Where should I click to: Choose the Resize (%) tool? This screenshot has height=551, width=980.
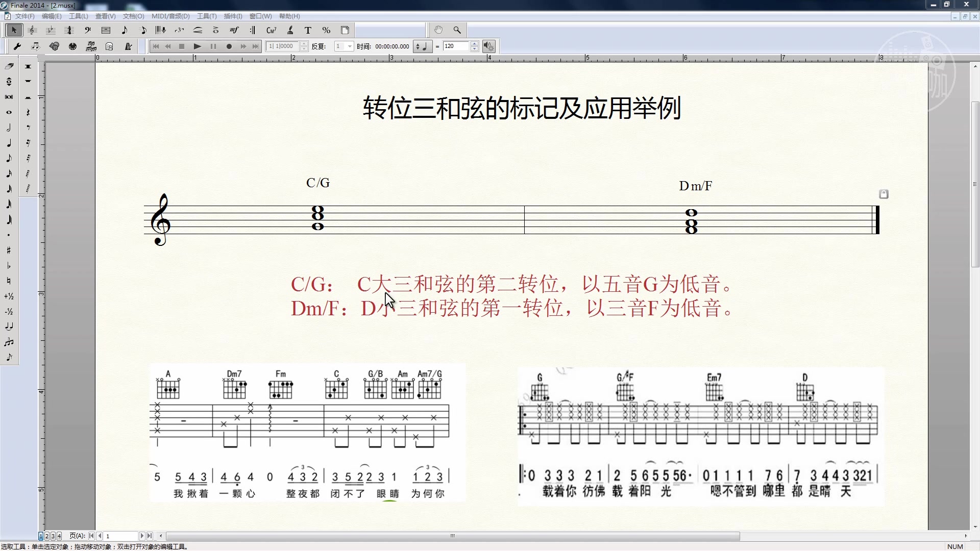pos(326,30)
